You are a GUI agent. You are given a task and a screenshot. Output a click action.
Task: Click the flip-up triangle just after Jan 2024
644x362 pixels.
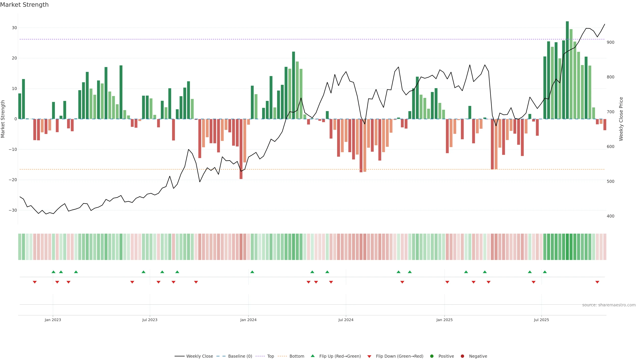[252, 272]
